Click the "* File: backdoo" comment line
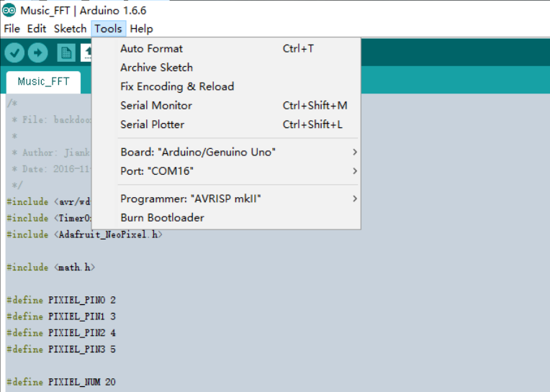Screen dimensions: 550x392 52,120
